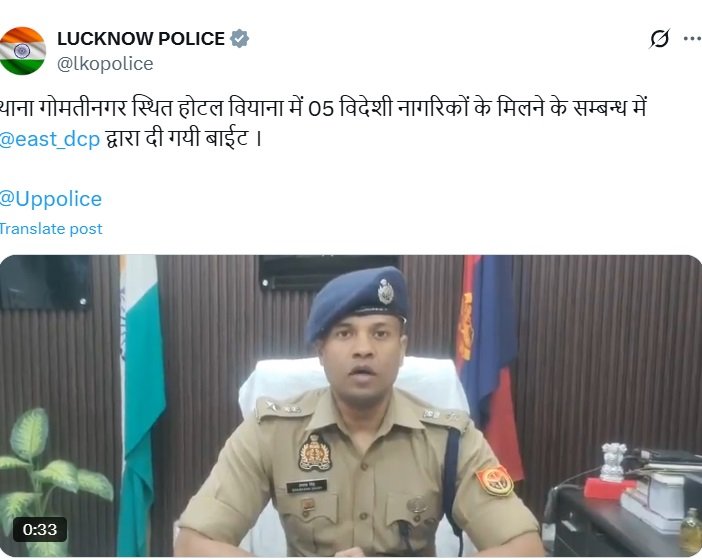Click the Hindi tweet text body

click(323, 124)
